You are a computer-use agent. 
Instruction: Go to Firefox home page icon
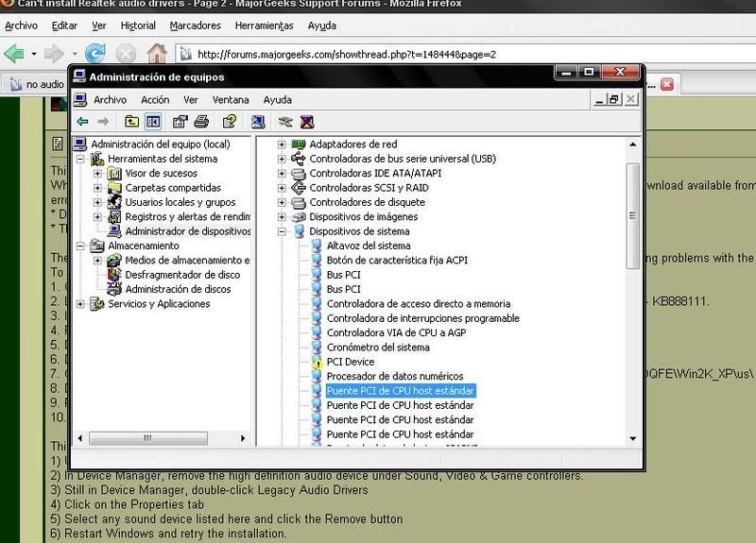157,53
